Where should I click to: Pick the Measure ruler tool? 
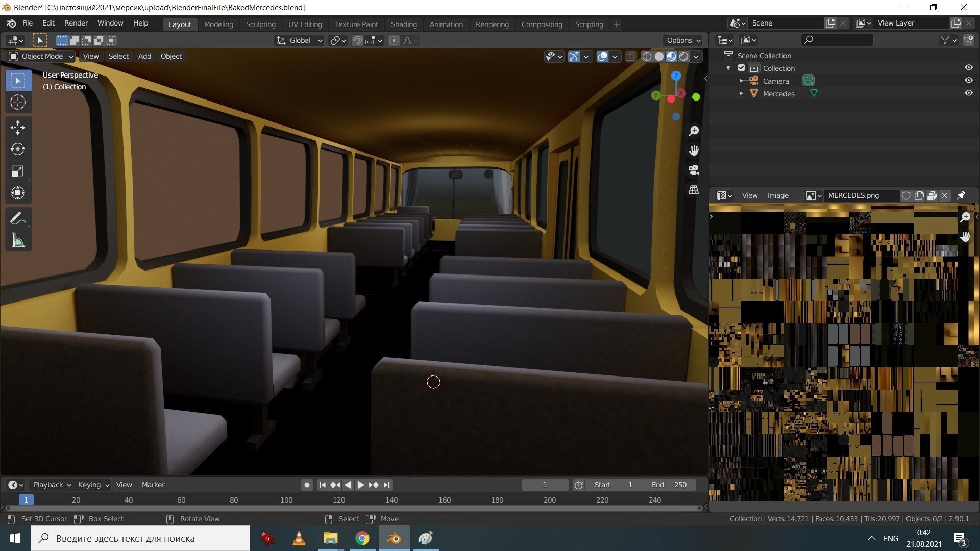(18, 241)
